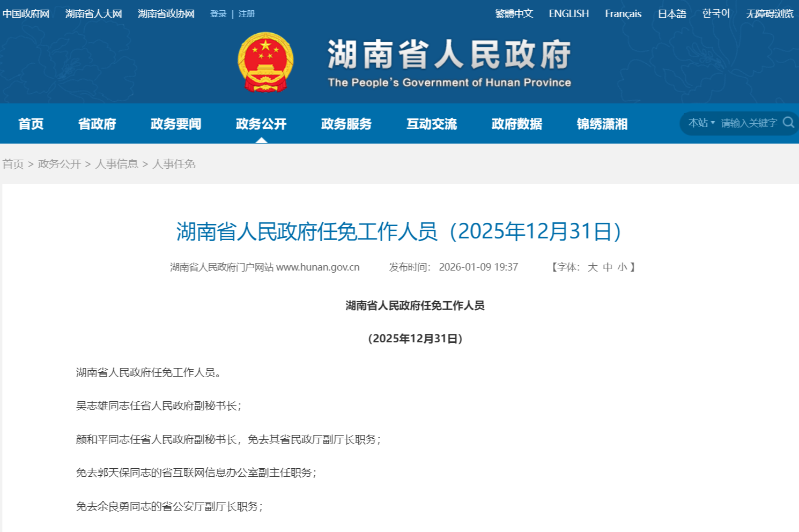This screenshot has width=799, height=532.
Task: Type in the 请输入关键字 search field
Action: (749, 123)
